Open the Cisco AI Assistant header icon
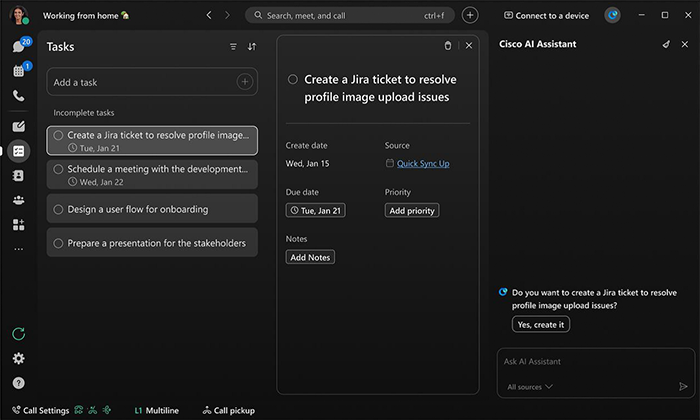Image resolution: width=700 pixels, height=420 pixels. point(612,15)
